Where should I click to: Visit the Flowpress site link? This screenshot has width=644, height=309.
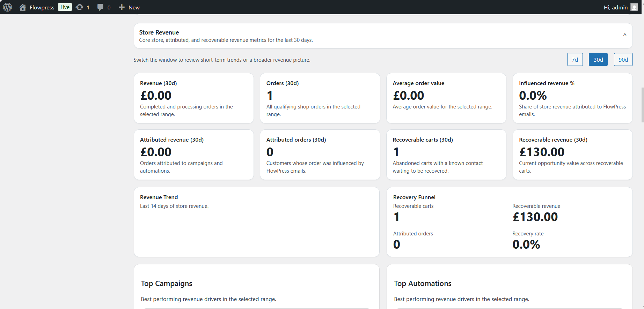(42, 7)
